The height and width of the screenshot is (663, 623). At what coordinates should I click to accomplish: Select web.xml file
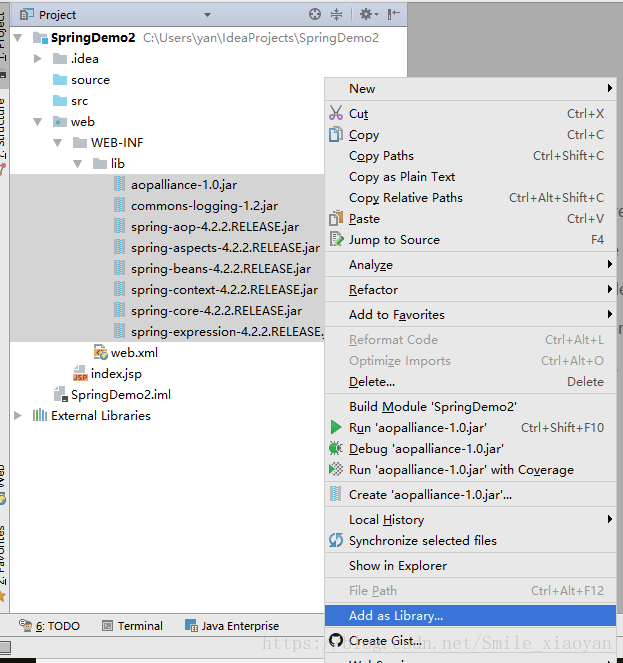pos(126,353)
